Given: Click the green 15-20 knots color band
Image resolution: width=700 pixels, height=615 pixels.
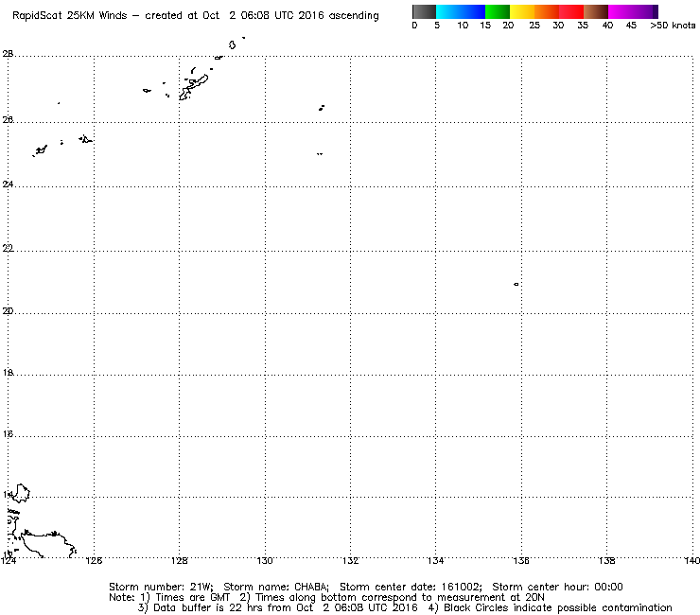Looking at the screenshot, I should (x=498, y=11).
